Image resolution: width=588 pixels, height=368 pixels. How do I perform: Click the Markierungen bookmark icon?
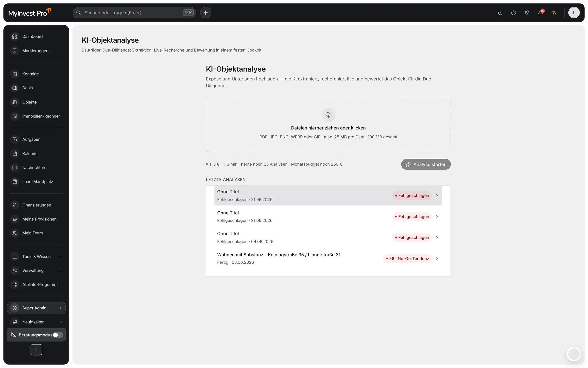[x=14, y=51]
